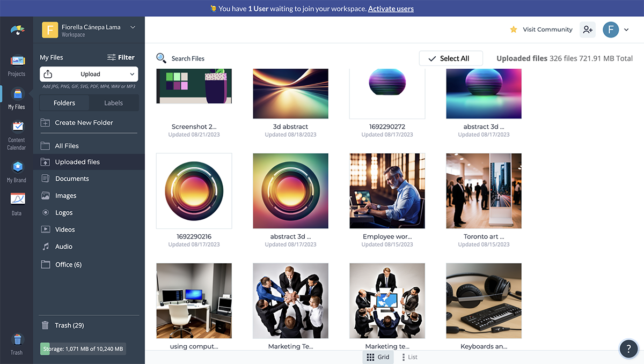Open the Projects panel in the sidebar
644x364 pixels.
[x=17, y=64]
